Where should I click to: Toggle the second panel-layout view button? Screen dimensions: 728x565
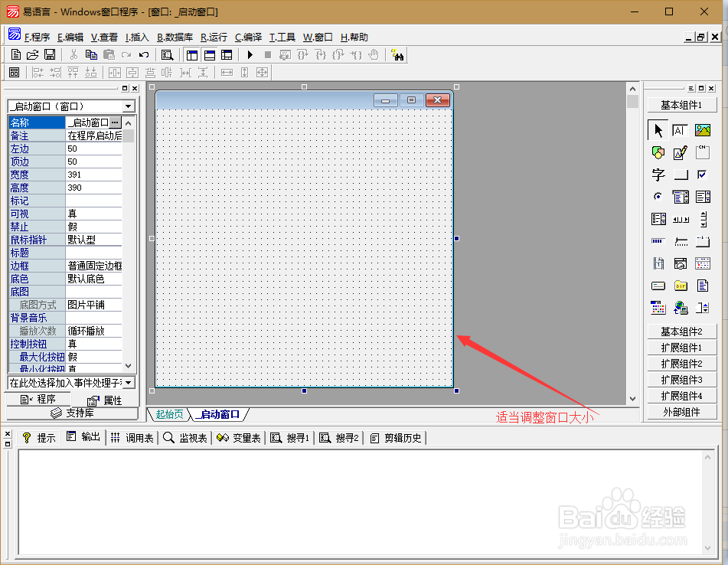(210, 55)
